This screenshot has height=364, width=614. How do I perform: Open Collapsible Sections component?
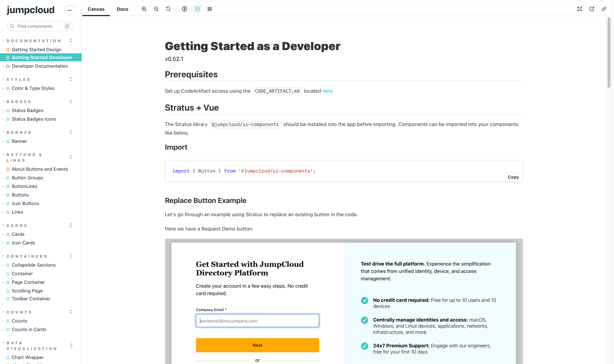click(x=34, y=265)
